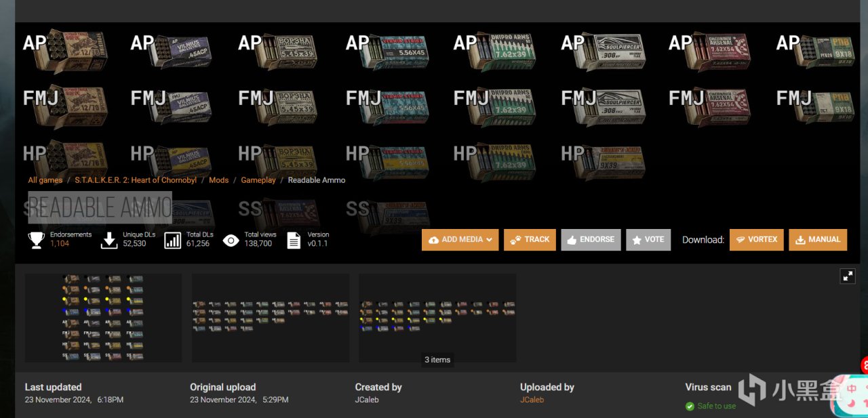Endorse the Readable Ammo mod
This screenshot has height=418, width=868.
pos(591,240)
